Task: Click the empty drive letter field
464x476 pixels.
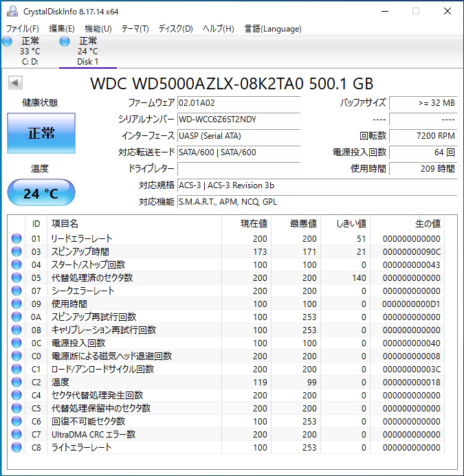Action: click(239, 168)
